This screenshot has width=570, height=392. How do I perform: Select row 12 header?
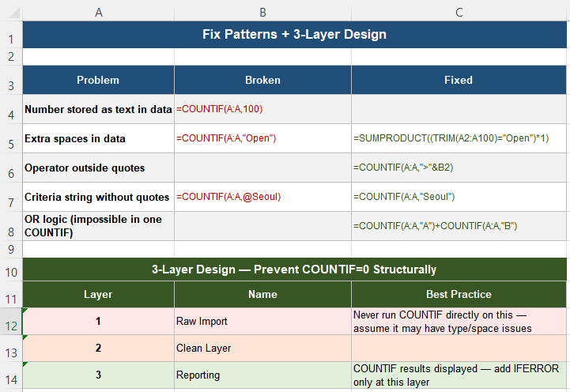pyautogui.click(x=11, y=321)
